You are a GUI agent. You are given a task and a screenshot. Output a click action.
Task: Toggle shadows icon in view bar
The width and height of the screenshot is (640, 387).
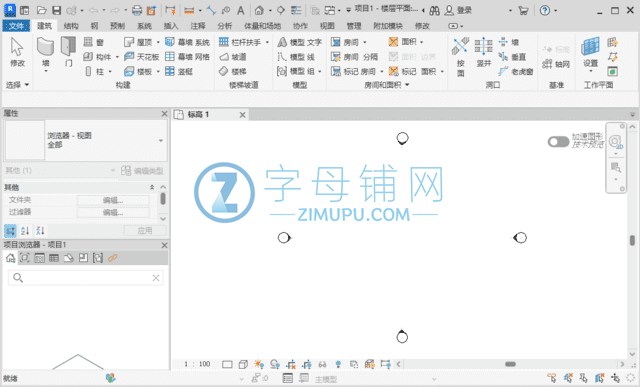pos(275,364)
